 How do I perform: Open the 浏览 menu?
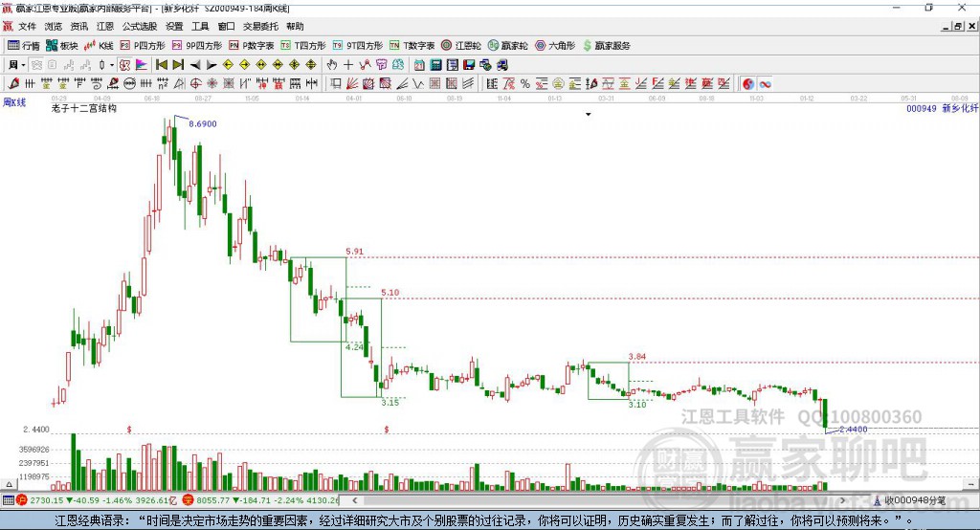pyautogui.click(x=54, y=26)
